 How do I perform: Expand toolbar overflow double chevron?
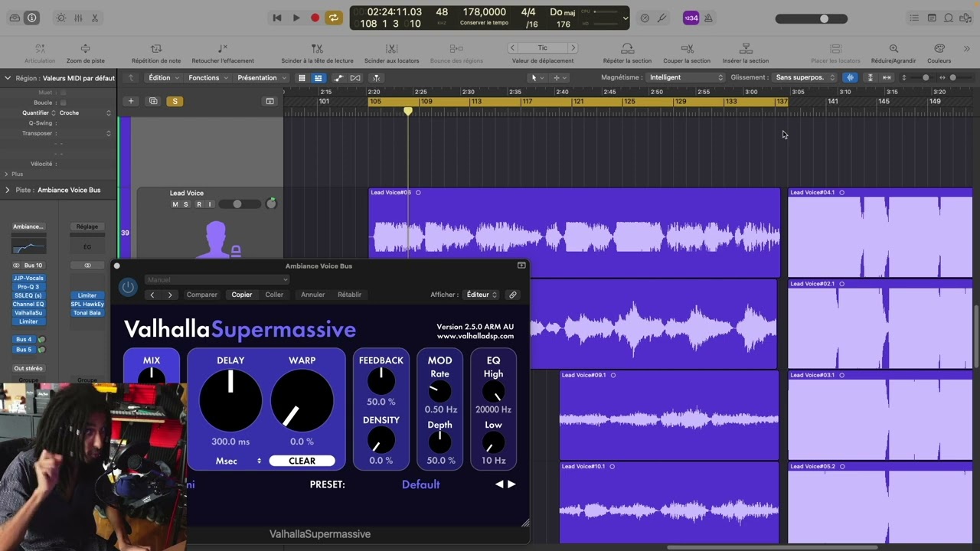(x=967, y=48)
